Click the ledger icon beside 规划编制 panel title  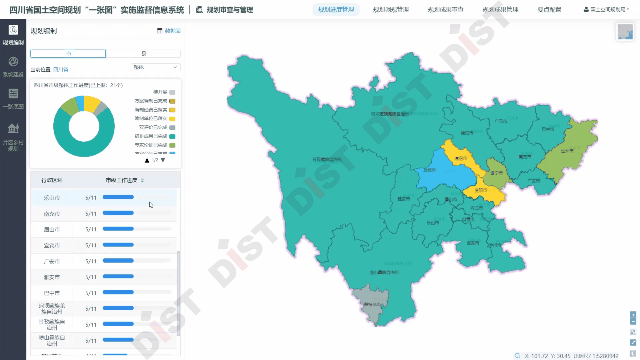tap(160, 31)
